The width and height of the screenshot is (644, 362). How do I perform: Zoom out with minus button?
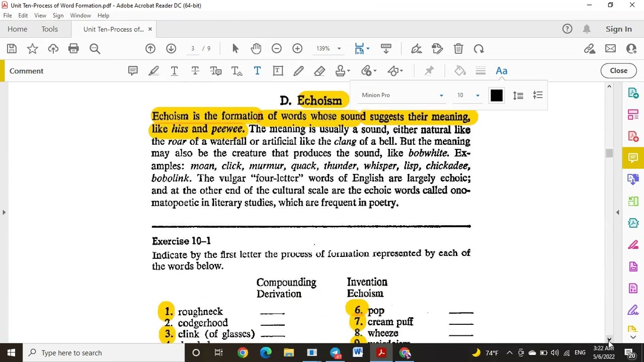[x=277, y=49]
